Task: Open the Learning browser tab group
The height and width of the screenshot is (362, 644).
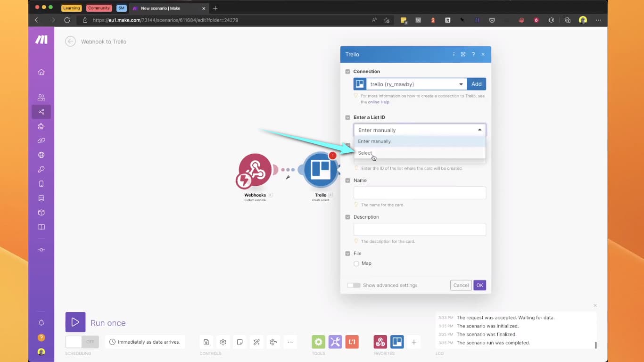Action: [71, 8]
